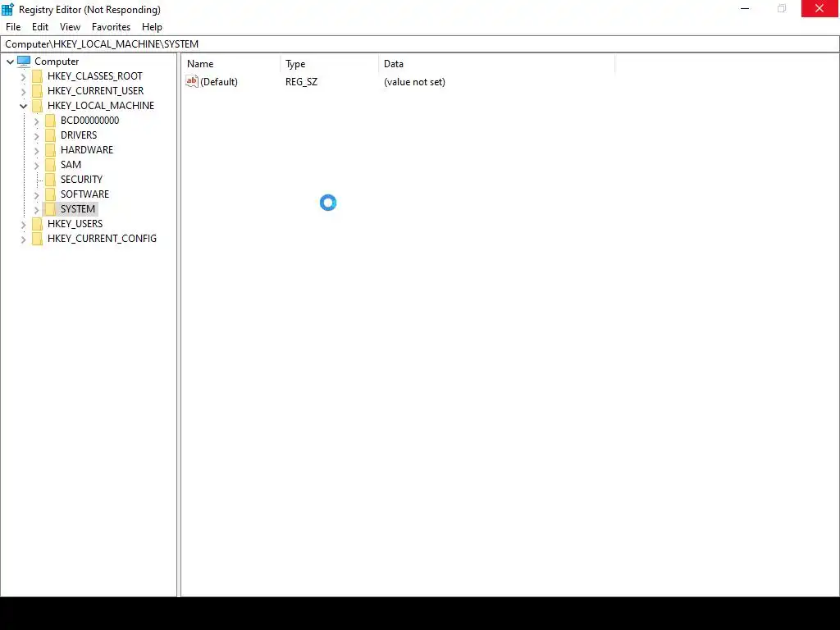
Task: Open the File menu
Action: point(13,27)
